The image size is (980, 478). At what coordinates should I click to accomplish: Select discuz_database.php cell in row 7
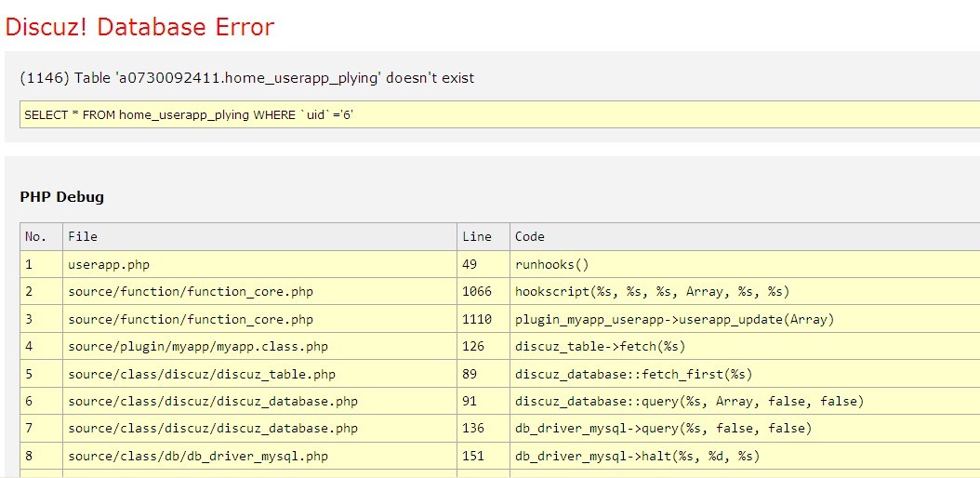coord(260,429)
